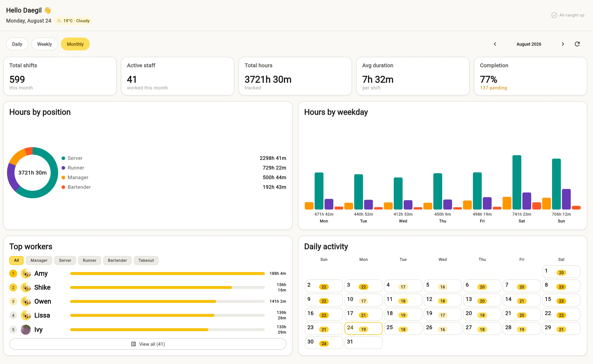Open View all (41) workers list

(148, 344)
